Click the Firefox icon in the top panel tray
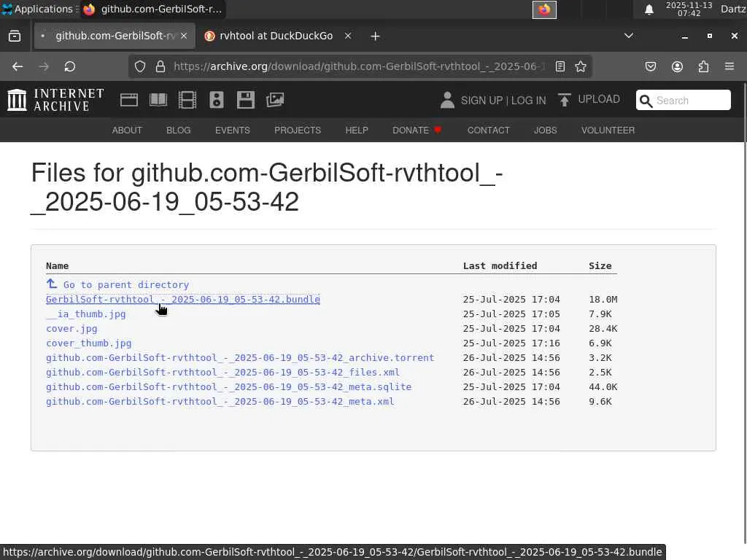 coord(544,9)
